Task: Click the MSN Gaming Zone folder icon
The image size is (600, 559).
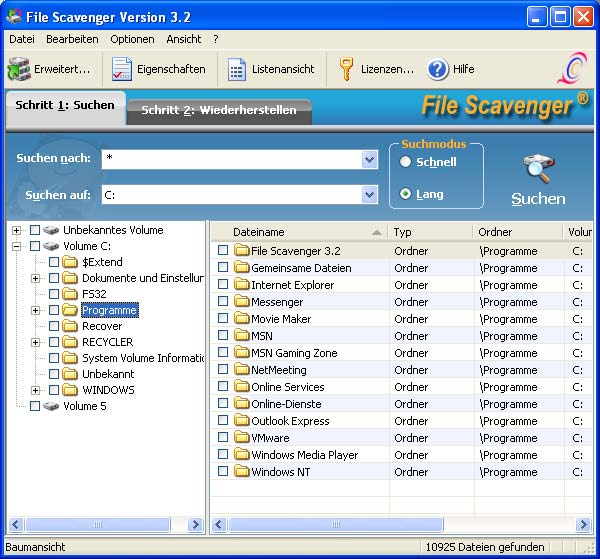Action: (241, 352)
